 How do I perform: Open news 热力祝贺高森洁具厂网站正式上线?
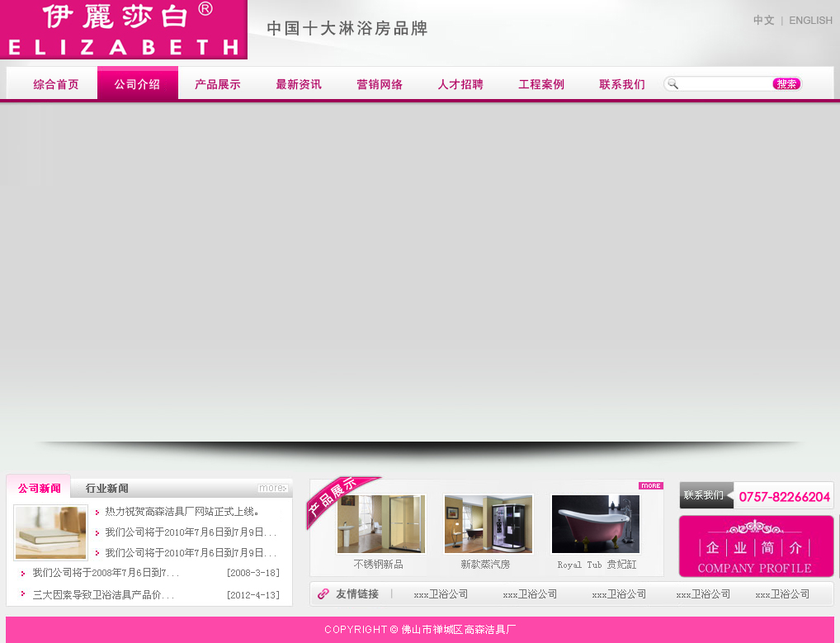(x=182, y=512)
